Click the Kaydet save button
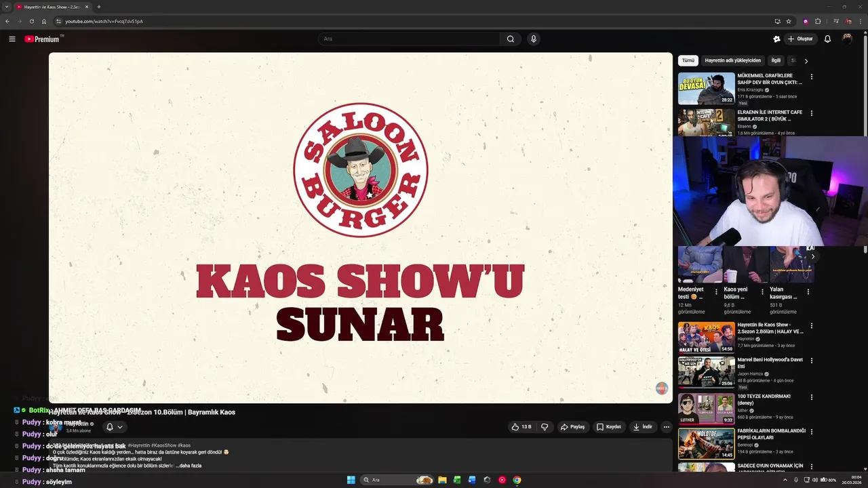The height and width of the screenshot is (488, 868). coord(609,427)
